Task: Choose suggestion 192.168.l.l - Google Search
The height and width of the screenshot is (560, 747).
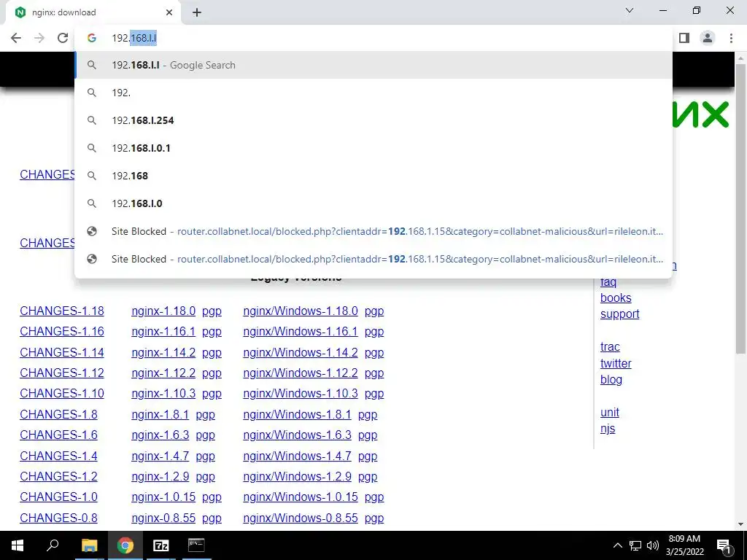Action: pyautogui.click(x=373, y=65)
